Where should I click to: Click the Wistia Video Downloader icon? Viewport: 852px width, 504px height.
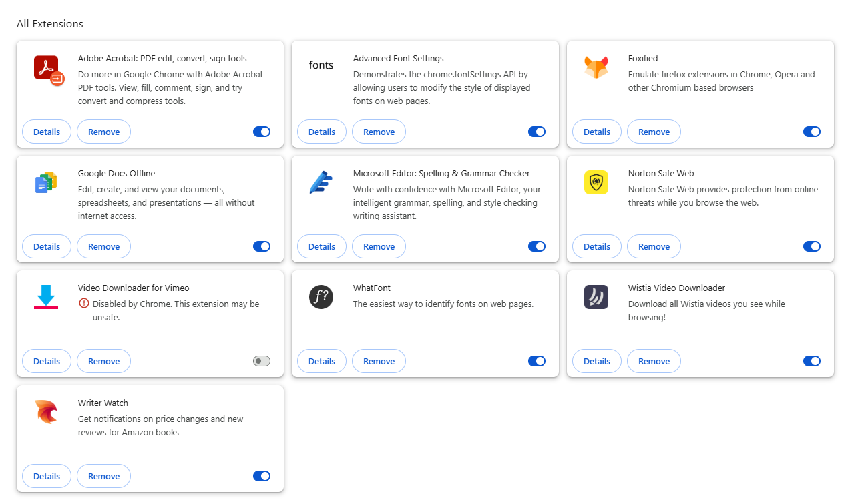(x=596, y=297)
